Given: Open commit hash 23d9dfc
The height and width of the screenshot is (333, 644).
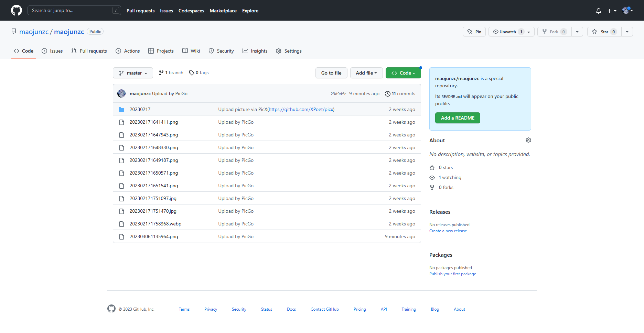Looking at the screenshot, I should pyautogui.click(x=339, y=94).
